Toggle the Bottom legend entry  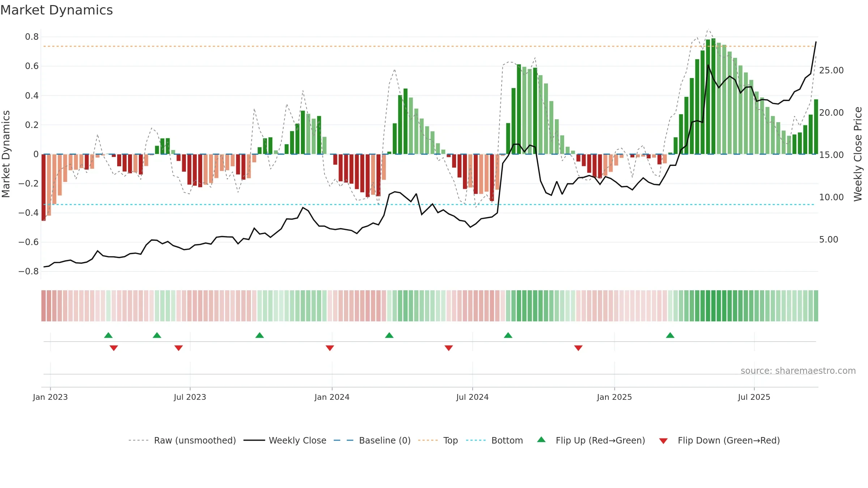coord(494,440)
